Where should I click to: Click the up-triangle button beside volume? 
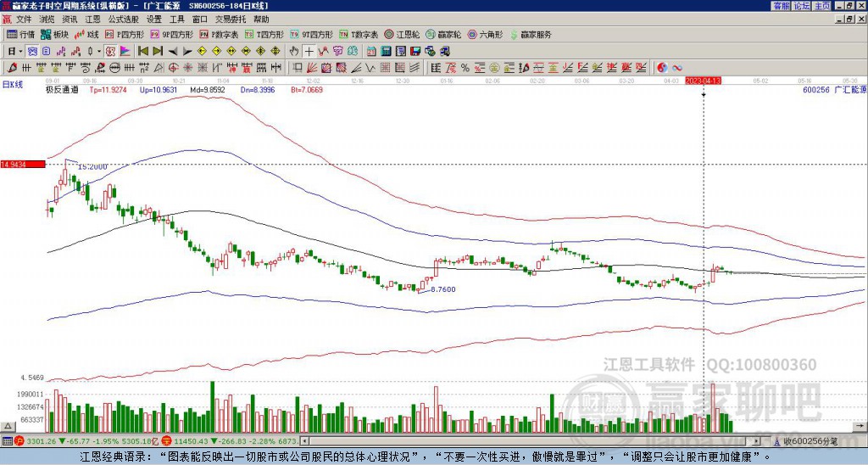pos(8,426)
